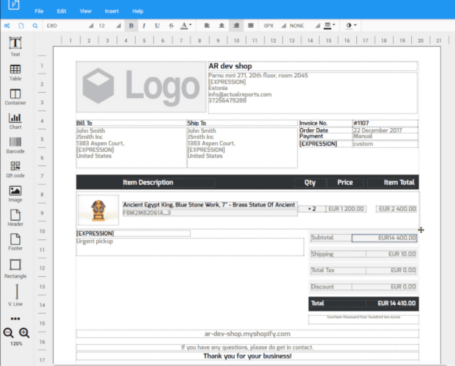
Task: Open the Help menu
Action: [138, 11]
